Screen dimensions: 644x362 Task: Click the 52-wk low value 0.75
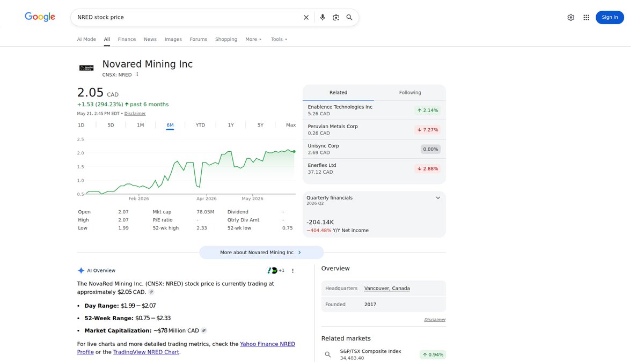(x=288, y=228)
